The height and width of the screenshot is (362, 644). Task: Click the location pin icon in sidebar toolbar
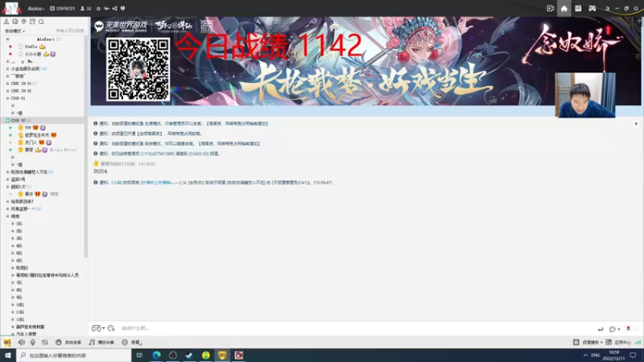click(x=23, y=22)
